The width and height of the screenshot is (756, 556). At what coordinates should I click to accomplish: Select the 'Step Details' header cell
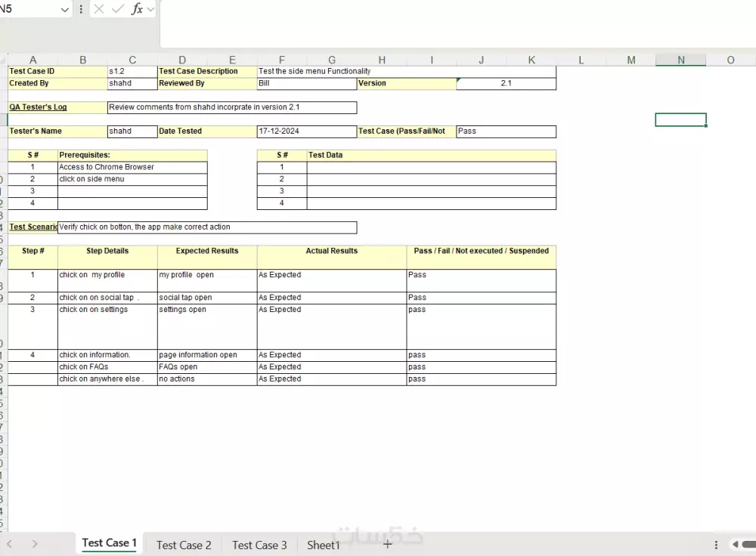(x=107, y=258)
